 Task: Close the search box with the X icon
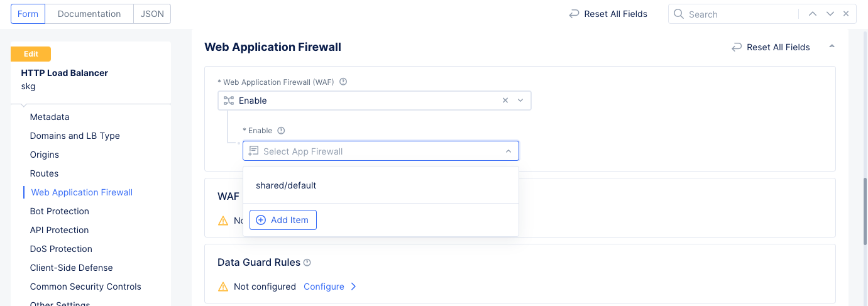846,14
